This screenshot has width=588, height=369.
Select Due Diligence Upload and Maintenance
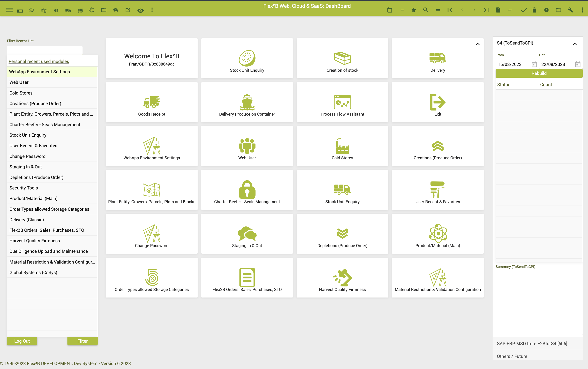(x=52, y=251)
